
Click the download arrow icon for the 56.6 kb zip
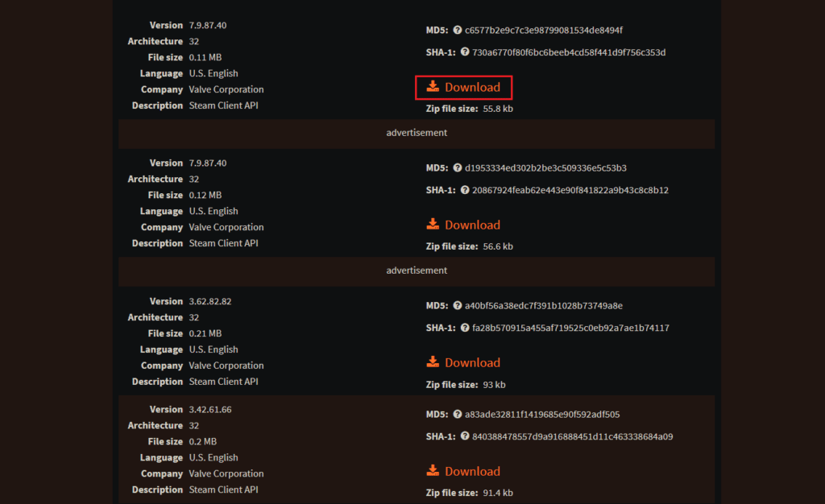433,224
